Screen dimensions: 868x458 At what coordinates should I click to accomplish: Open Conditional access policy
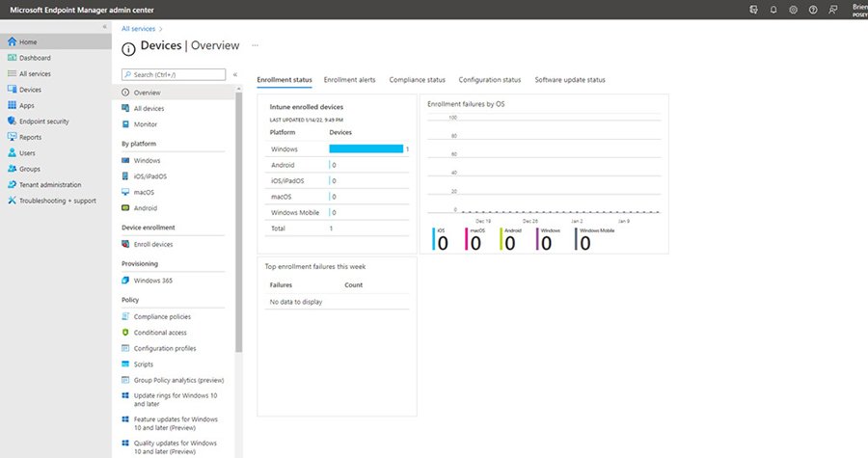pyautogui.click(x=160, y=333)
